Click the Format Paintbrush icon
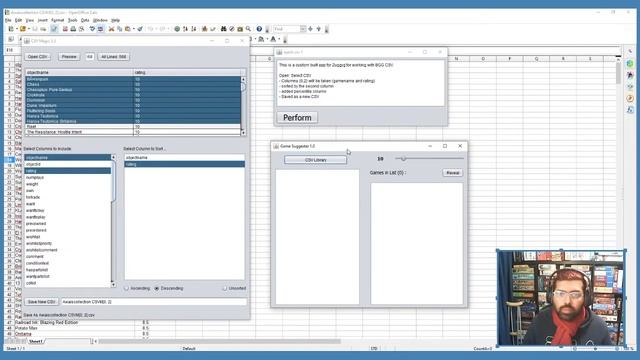640x360 pixels. (140, 29)
